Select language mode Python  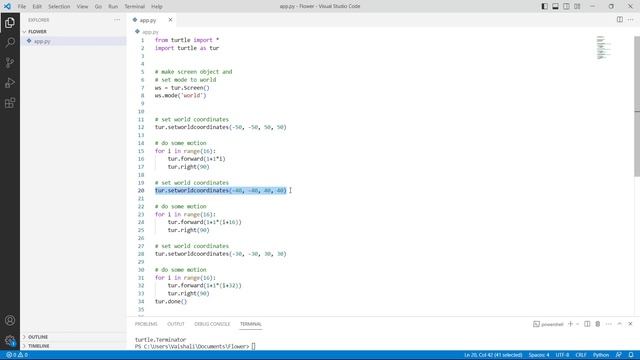click(x=601, y=355)
